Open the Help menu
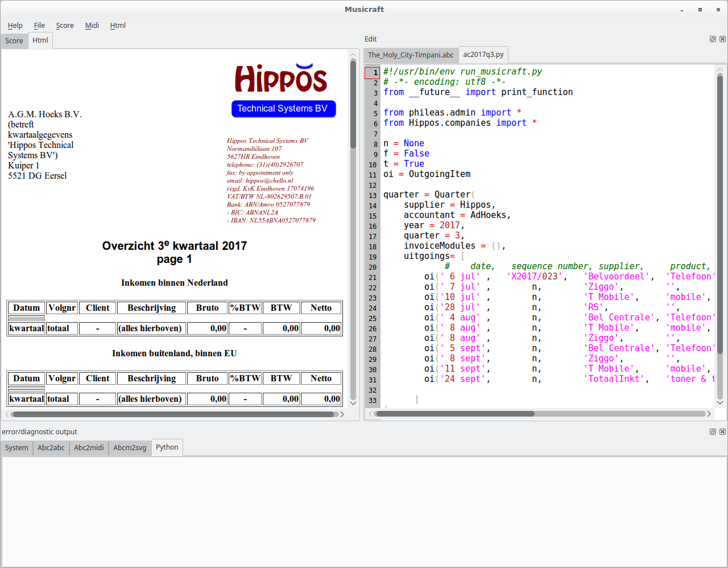 [x=15, y=26]
